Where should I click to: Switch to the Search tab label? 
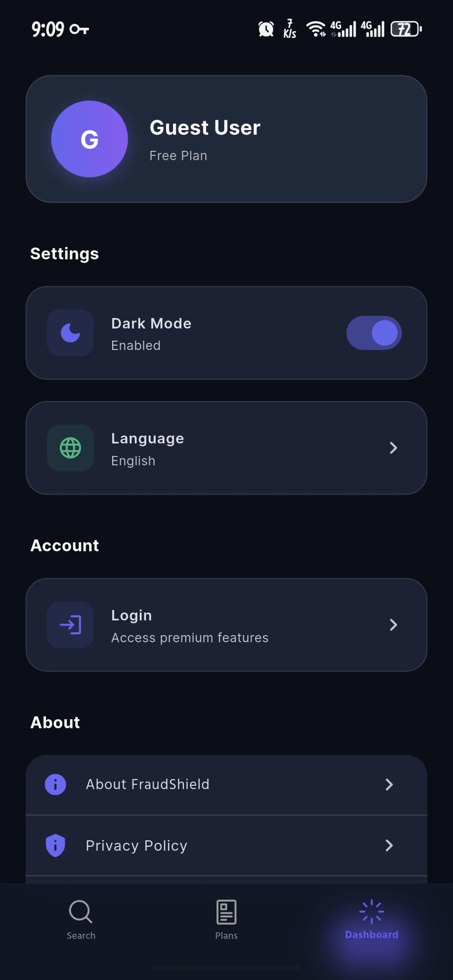81,935
